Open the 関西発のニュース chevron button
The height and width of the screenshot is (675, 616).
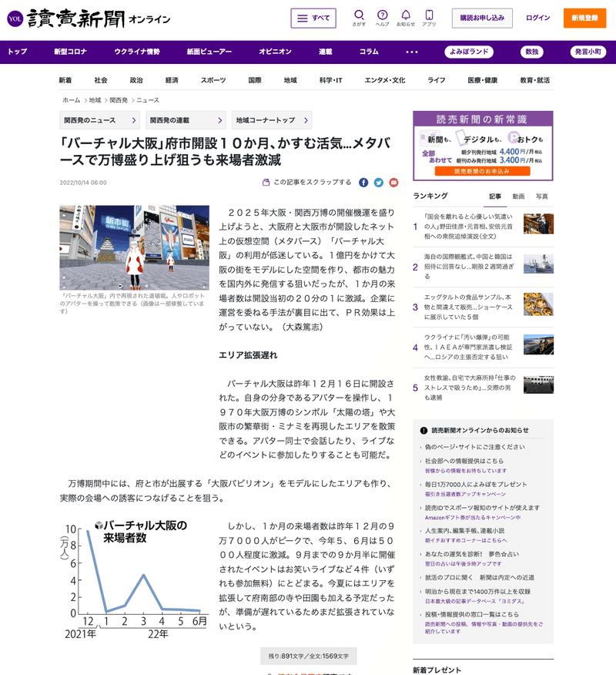coord(100,120)
